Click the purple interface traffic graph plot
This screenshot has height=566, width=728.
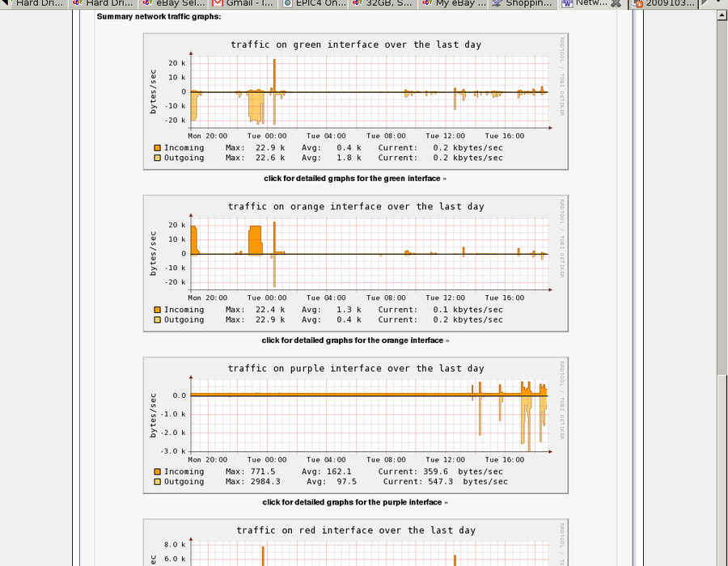(x=369, y=416)
